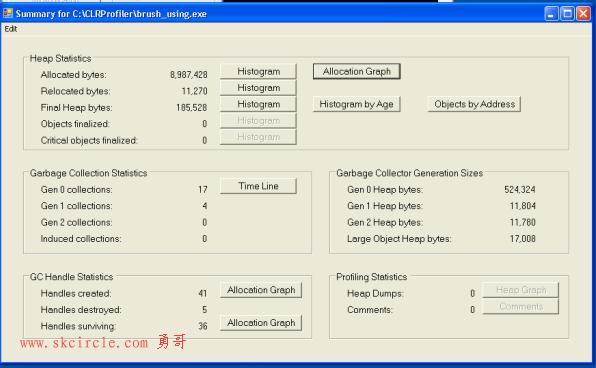
Task: Click the Gen 2 collections label
Action: (x=76, y=222)
